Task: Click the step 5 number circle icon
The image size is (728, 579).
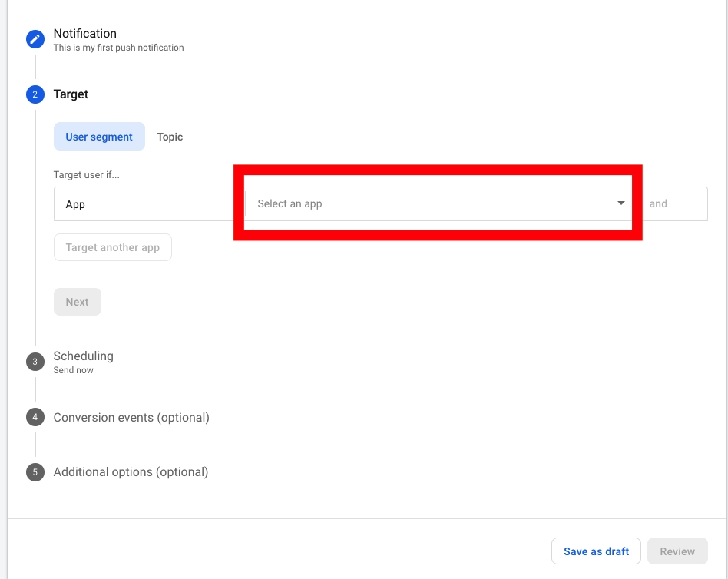Action: pos(35,471)
